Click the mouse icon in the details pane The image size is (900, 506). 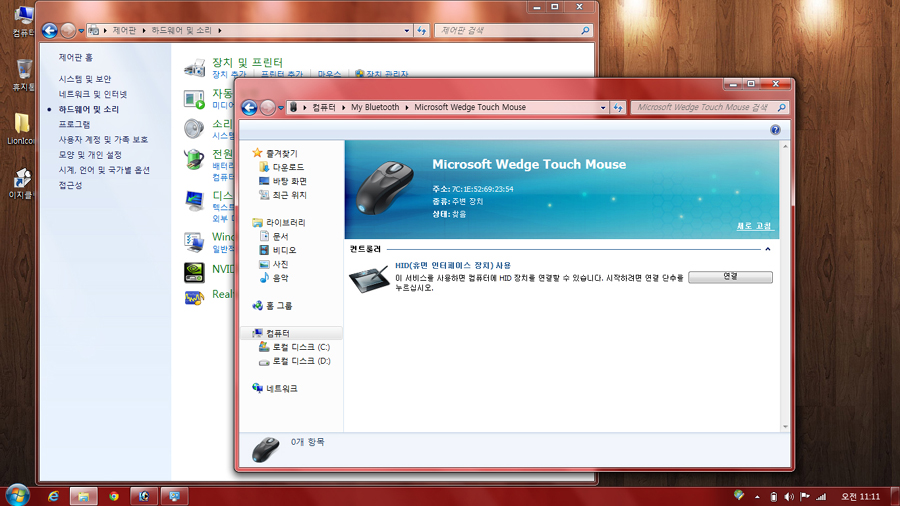(x=265, y=449)
